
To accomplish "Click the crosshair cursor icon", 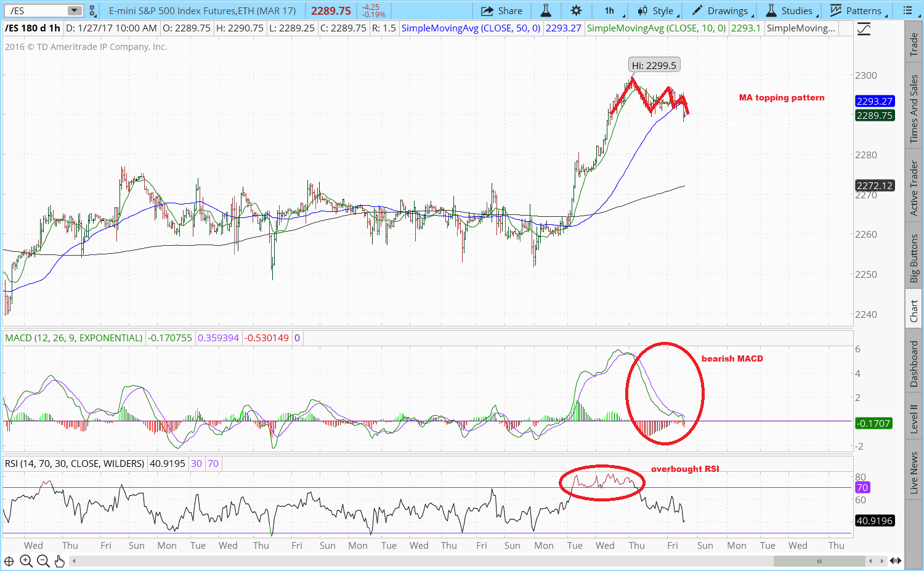I will tap(9, 561).
